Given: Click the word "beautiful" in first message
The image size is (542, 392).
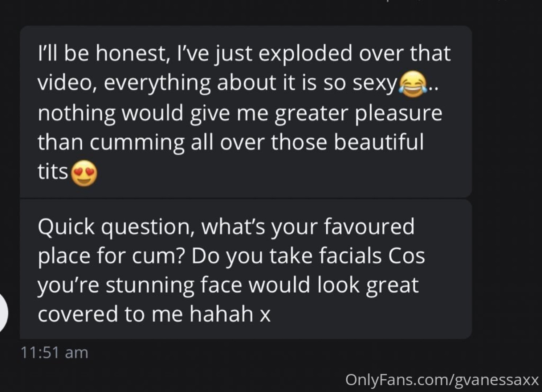Looking at the screenshot, I should [378, 142].
